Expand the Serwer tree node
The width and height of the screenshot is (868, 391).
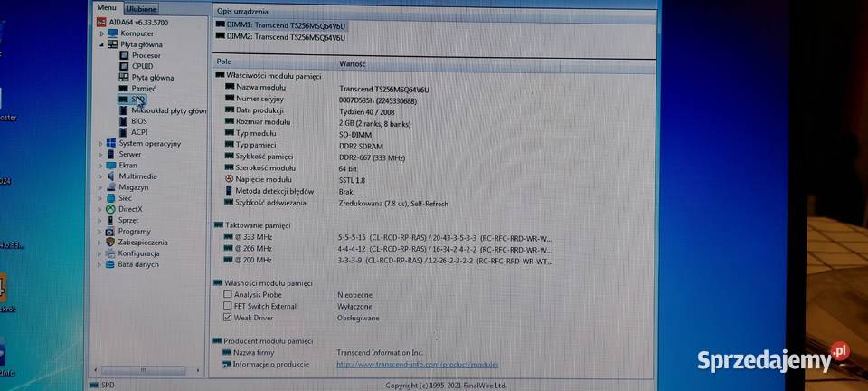(x=100, y=155)
